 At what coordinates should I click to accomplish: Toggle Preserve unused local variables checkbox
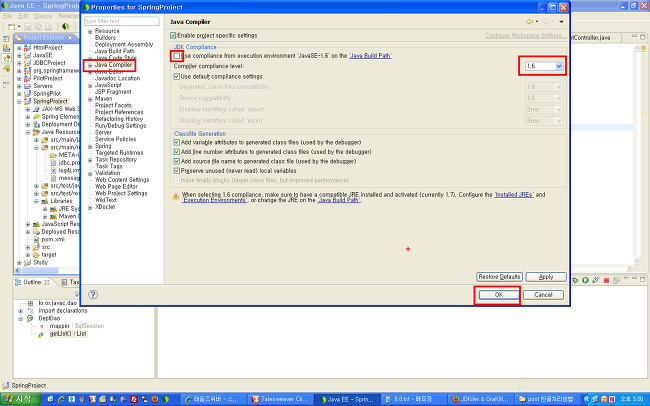pos(177,171)
